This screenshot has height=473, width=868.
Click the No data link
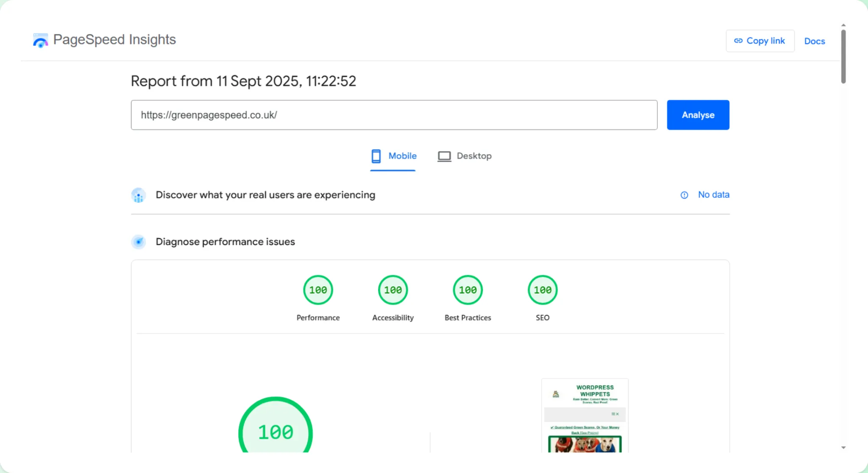pyautogui.click(x=713, y=195)
